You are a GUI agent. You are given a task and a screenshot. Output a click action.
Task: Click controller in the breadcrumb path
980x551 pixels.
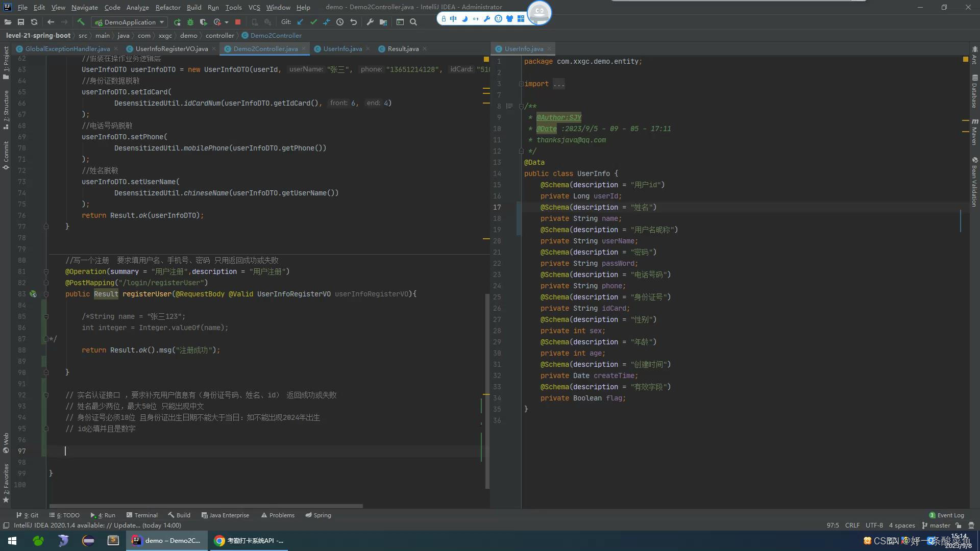[219, 35]
